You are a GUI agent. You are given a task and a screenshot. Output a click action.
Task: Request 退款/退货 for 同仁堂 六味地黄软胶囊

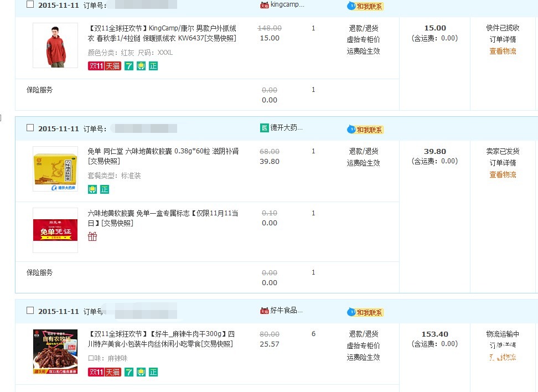click(363, 151)
